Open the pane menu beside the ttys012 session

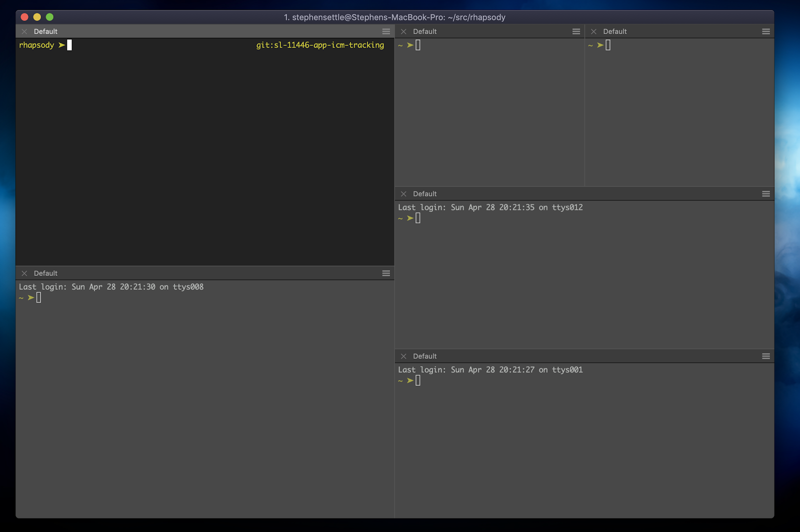point(766,194)
